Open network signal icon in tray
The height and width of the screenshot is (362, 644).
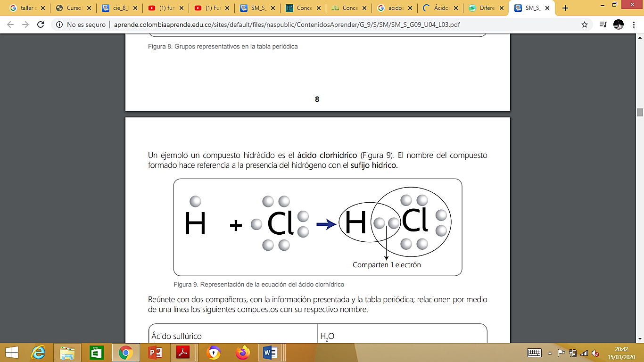point(584,353)
